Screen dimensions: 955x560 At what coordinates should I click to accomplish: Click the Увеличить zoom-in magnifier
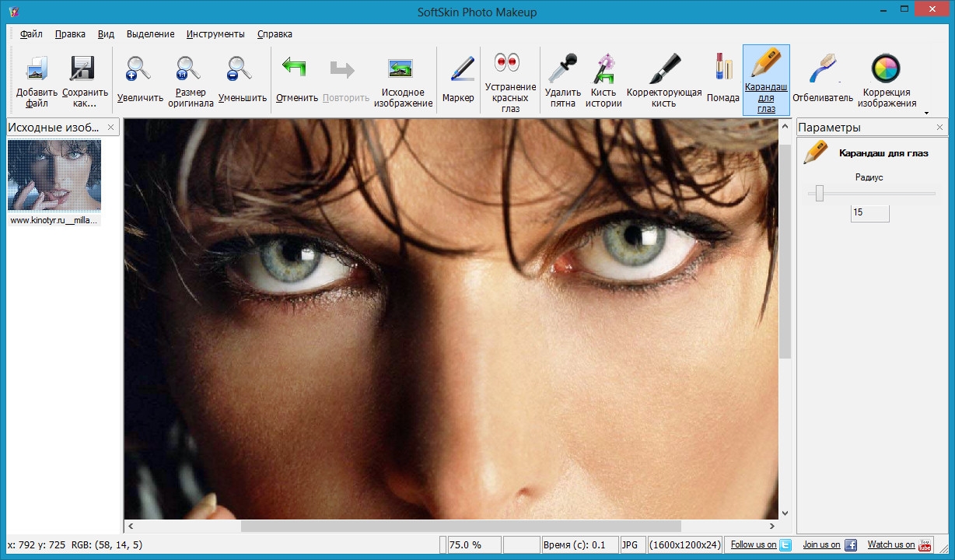pyautogui.click(x=139, y=69)
